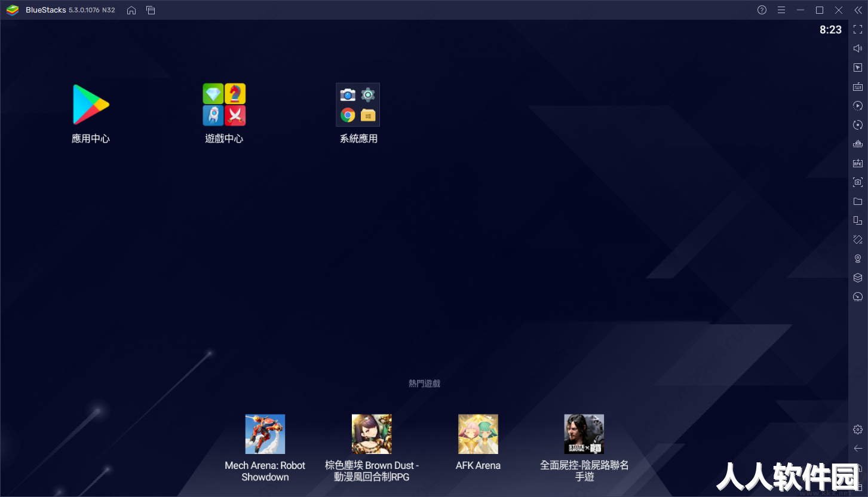
Task: Open multi-instance manager layers icon
Action: [858, 278]
